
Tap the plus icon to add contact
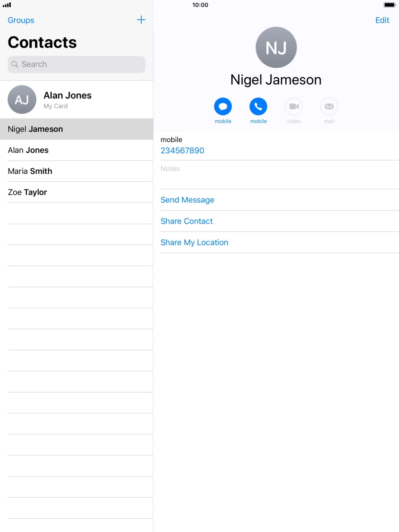(x=141, y=20)
